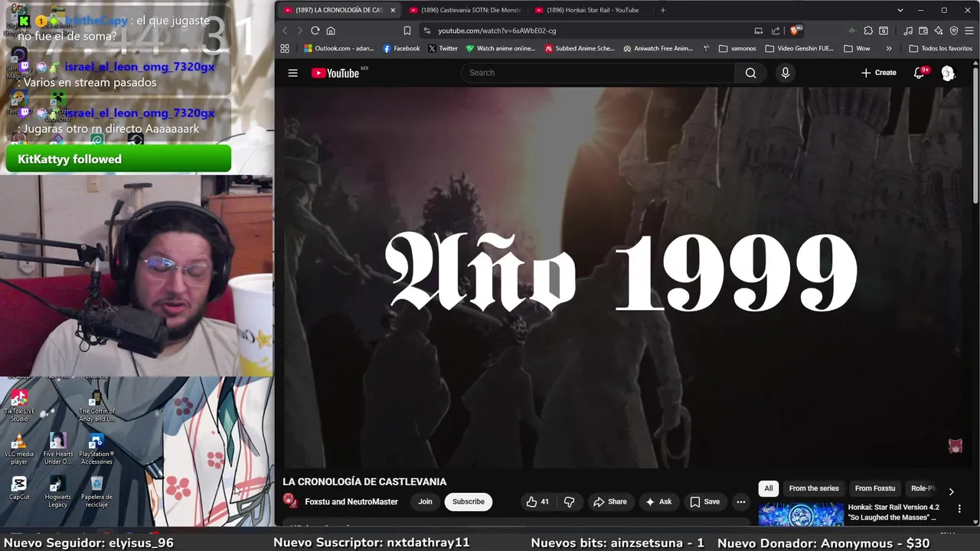Image resolution: width=980 pixels, height=551 pixels.
Task: Open Five Hearts Under O... desktop shortcut
Action: tap(57, 449)
